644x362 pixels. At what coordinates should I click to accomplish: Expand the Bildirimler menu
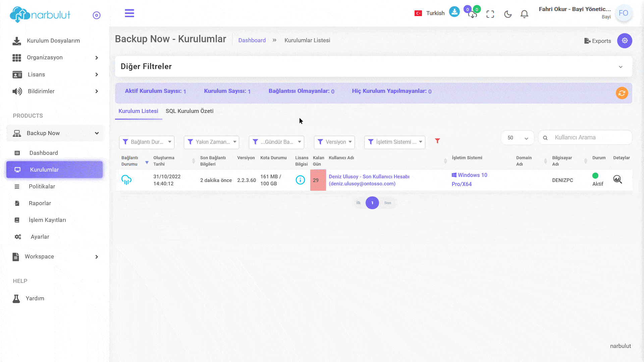tap(55, 91)
